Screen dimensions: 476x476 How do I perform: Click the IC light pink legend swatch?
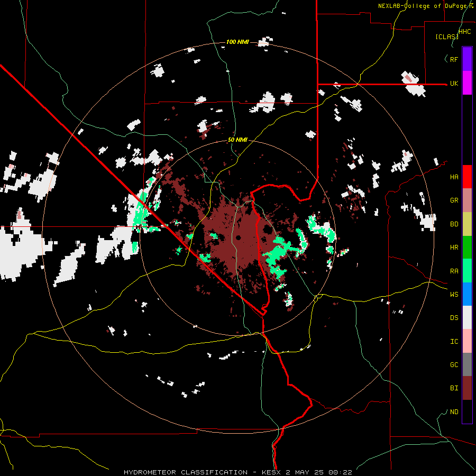tap(467, 341)
